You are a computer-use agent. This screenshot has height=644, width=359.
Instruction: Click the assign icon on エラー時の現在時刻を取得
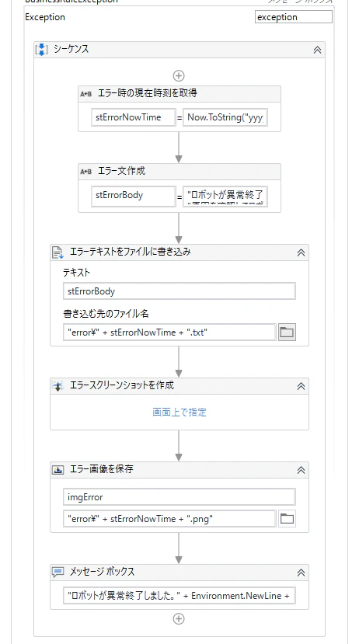(85, 94)
